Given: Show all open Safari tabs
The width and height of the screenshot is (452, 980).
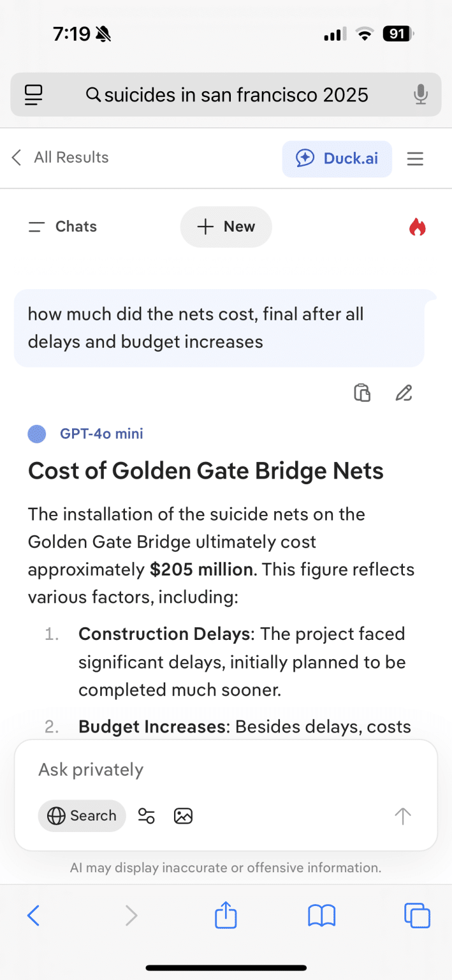Looking at the screenshot, I should (x=417, y=916).
